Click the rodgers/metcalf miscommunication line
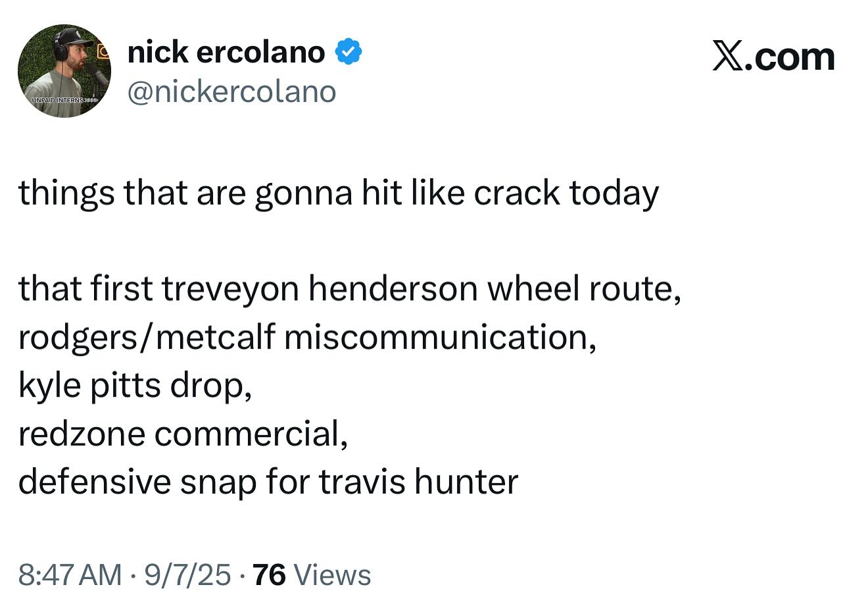The image size is (868, 612). click(x=307, y=337)
